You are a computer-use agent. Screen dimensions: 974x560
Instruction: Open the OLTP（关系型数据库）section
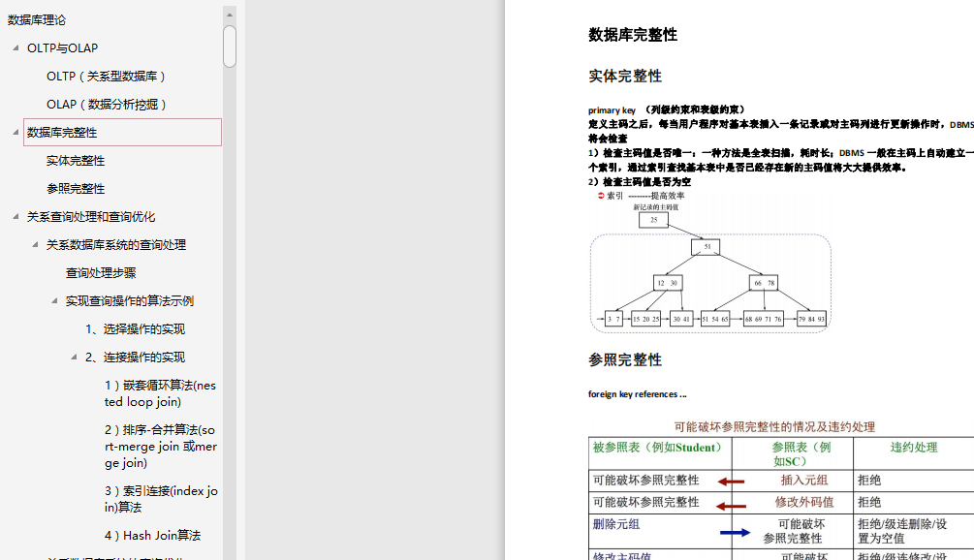(x=107, y=76)
